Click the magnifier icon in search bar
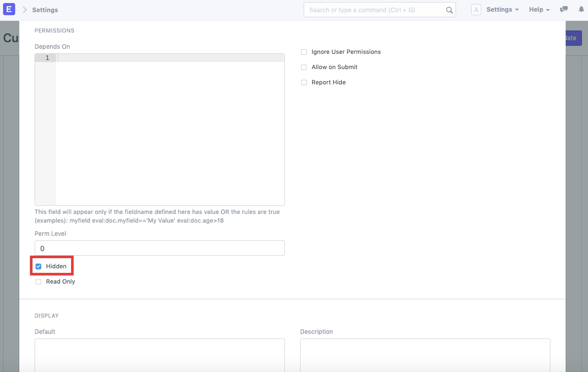This screenshot has height=372, width=588. click(449, 10)
